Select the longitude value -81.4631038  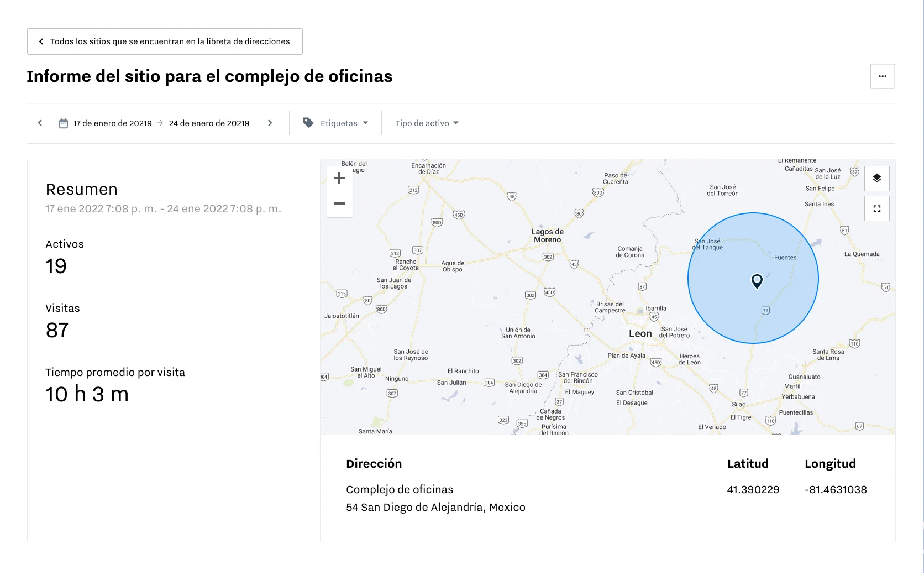(836, 489)
